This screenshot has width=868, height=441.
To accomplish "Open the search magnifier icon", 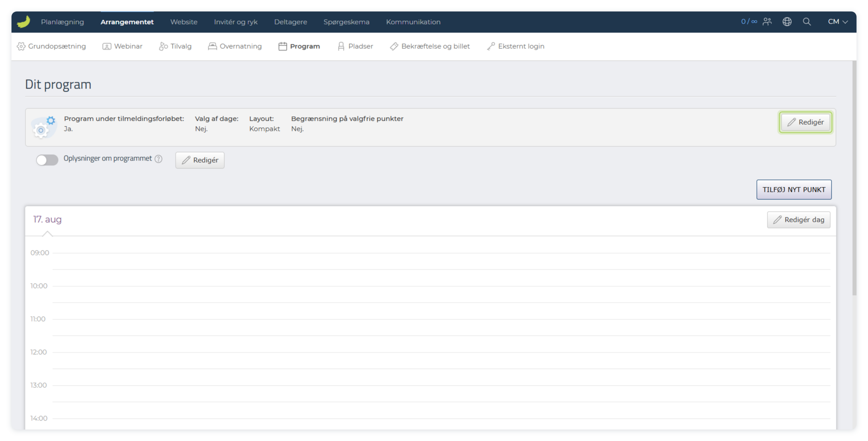I will 807,22.
